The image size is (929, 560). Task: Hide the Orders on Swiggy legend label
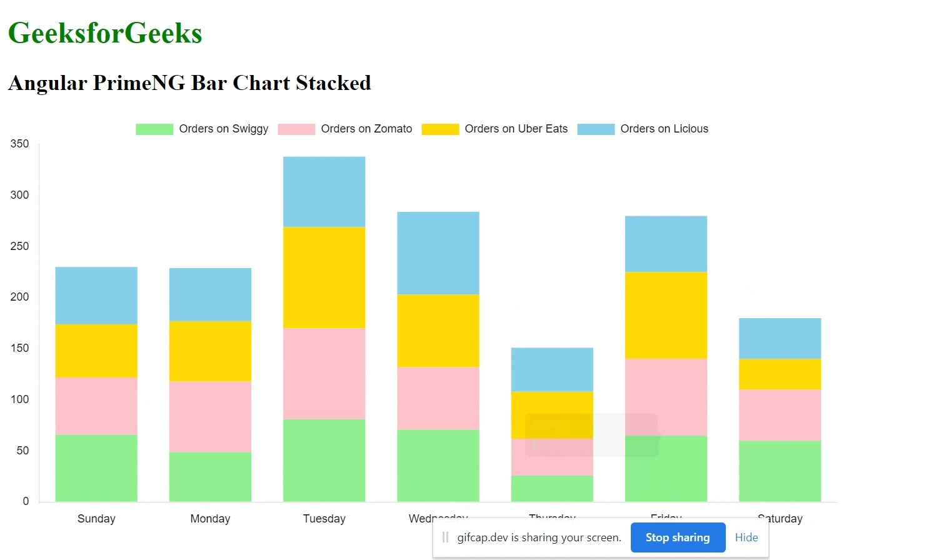pos(223,129)
